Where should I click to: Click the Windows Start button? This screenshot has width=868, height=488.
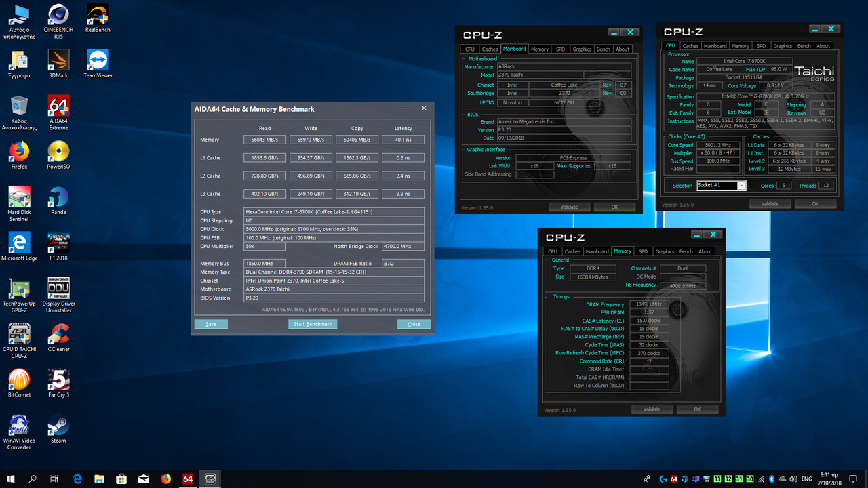coord(12,479)
